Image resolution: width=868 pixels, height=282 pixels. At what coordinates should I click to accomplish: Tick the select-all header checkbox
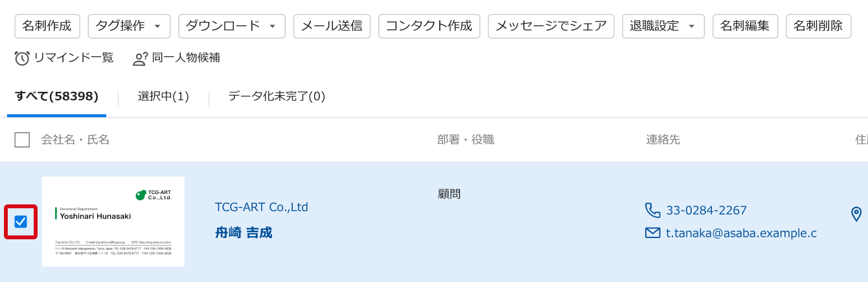[22, 140]
